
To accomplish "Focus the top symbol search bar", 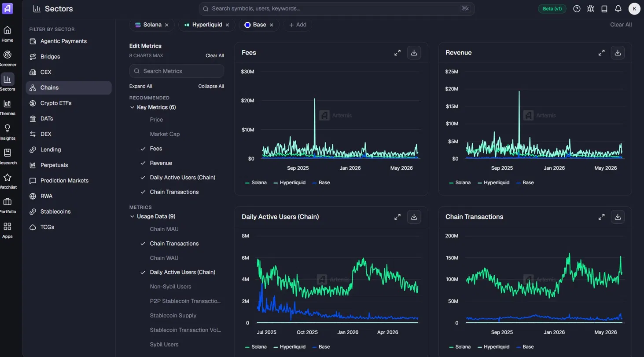I will tap(336, 9).
